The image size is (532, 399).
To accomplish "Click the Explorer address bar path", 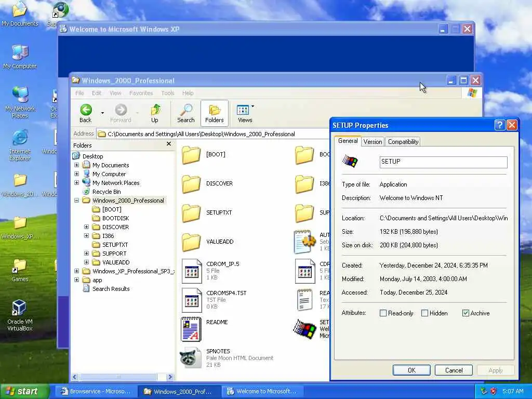I will 201,134.
